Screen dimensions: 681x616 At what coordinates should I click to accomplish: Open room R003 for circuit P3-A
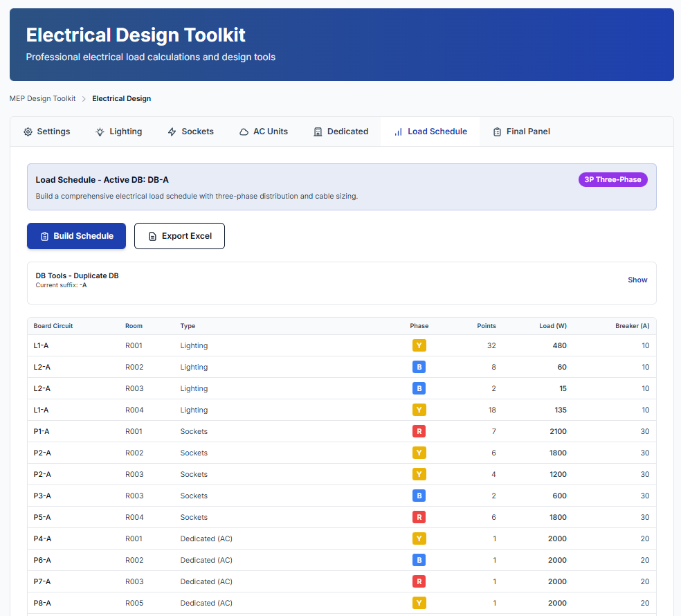134,496
